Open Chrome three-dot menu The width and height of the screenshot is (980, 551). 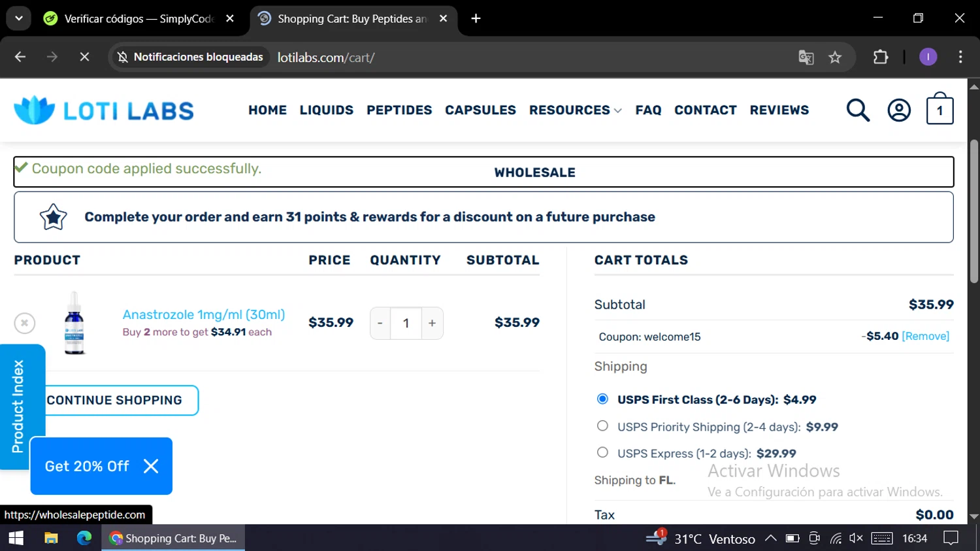pyautogui.click(x=960, y=57)
